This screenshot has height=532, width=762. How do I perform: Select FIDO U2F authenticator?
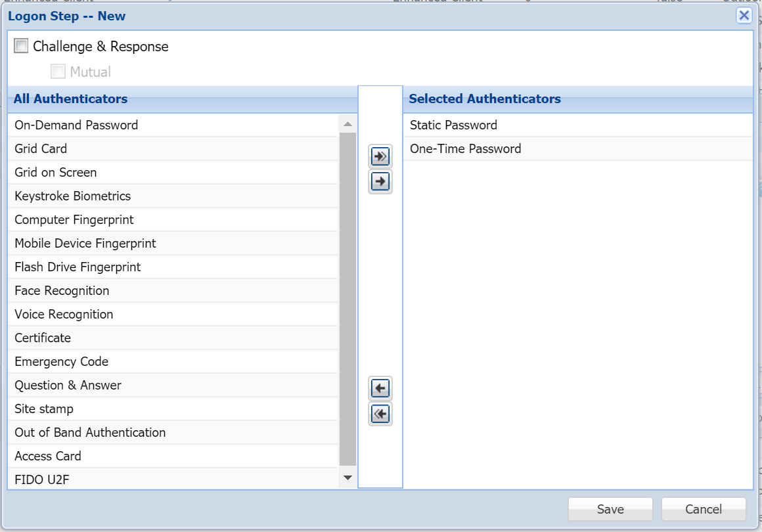click(41, 479)
